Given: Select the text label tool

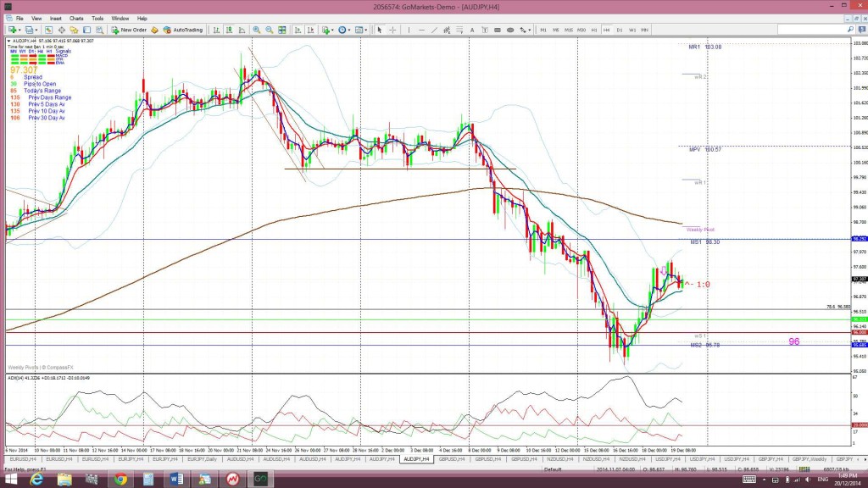Looking at the screenshot, I should [485, 30].
